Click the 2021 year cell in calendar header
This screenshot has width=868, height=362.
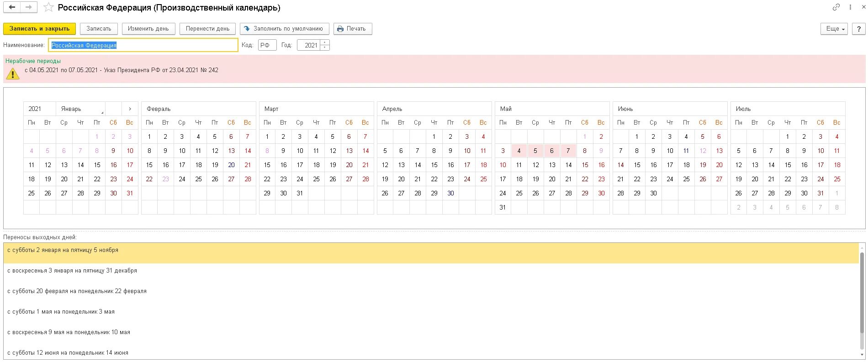(x=40, y=109)
